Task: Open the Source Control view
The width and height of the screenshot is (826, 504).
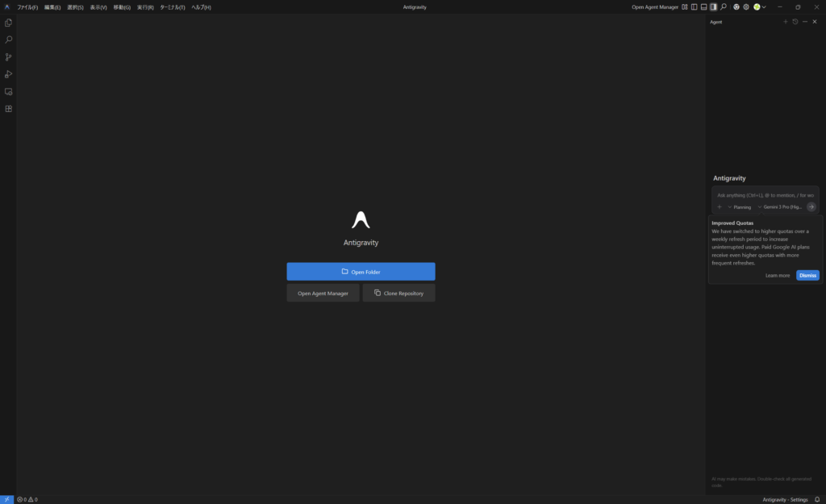Action: 9,57
